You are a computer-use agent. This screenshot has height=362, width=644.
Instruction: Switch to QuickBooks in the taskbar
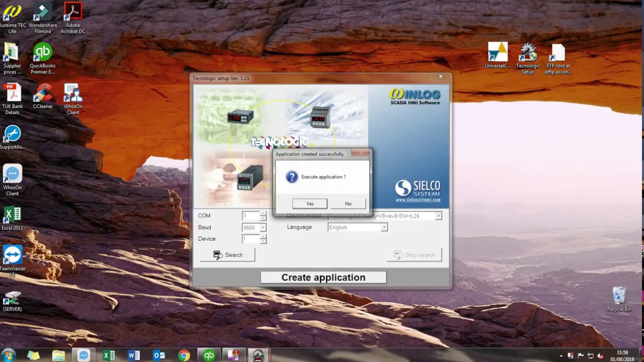[209, 355]
